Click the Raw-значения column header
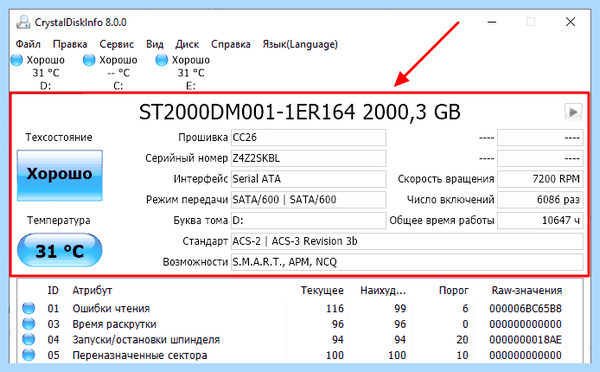600x372 pixels. click(527, 290)
